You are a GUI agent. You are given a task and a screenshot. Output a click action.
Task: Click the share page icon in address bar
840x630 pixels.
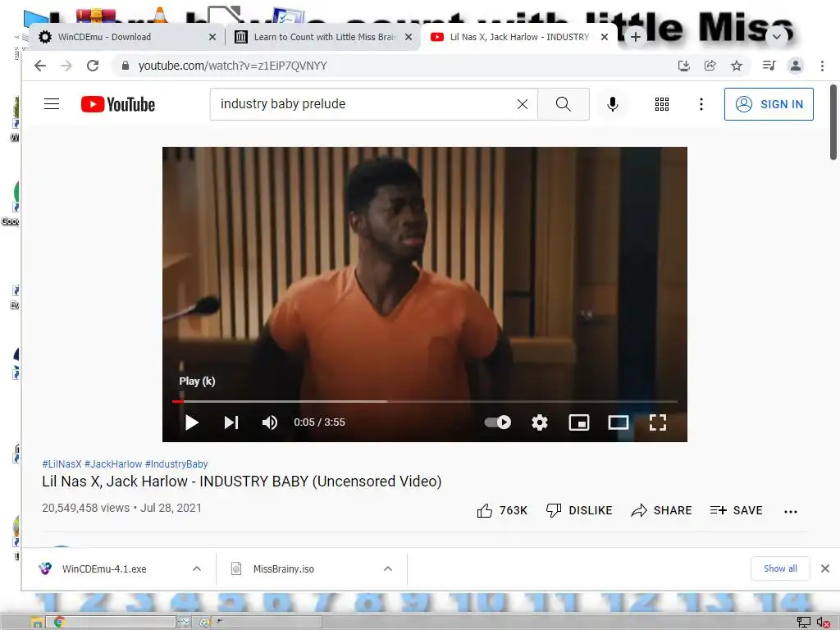coord(710,66)
